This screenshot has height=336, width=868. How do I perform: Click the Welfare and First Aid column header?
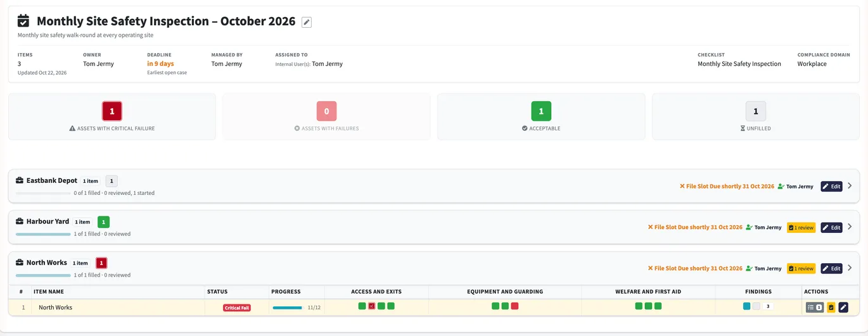648,292
